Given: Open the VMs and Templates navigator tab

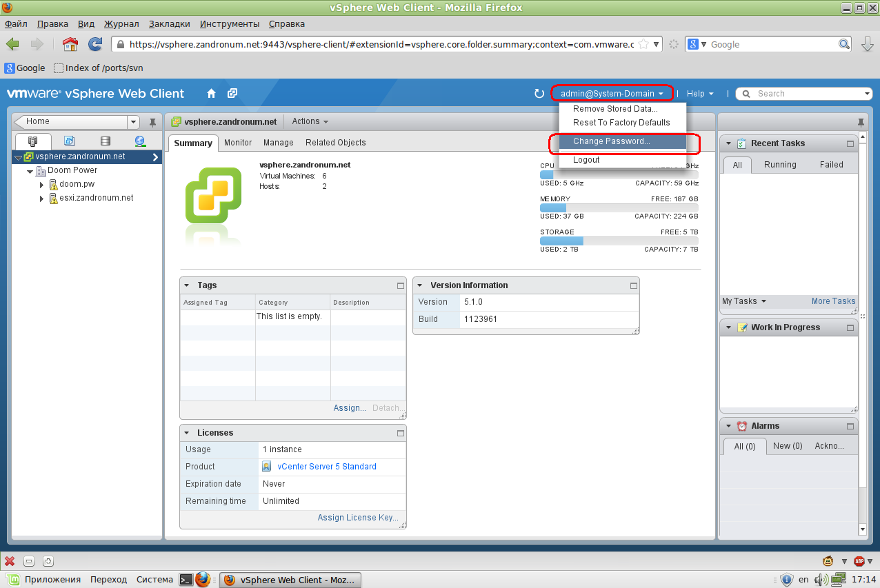Looking at the screenshot, I should coord(69,141).
